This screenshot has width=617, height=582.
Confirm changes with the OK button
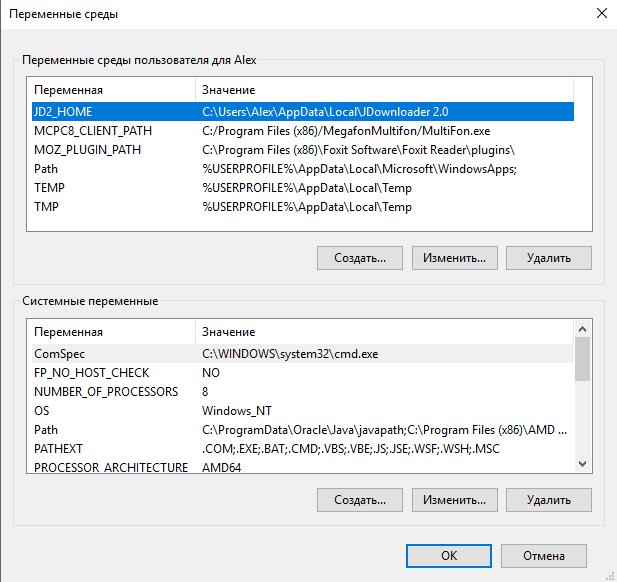449,556
